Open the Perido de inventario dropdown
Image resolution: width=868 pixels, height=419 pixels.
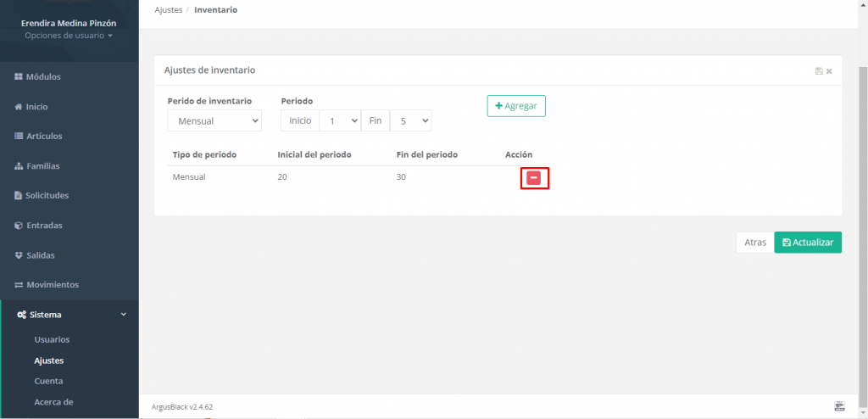(214, 120)
